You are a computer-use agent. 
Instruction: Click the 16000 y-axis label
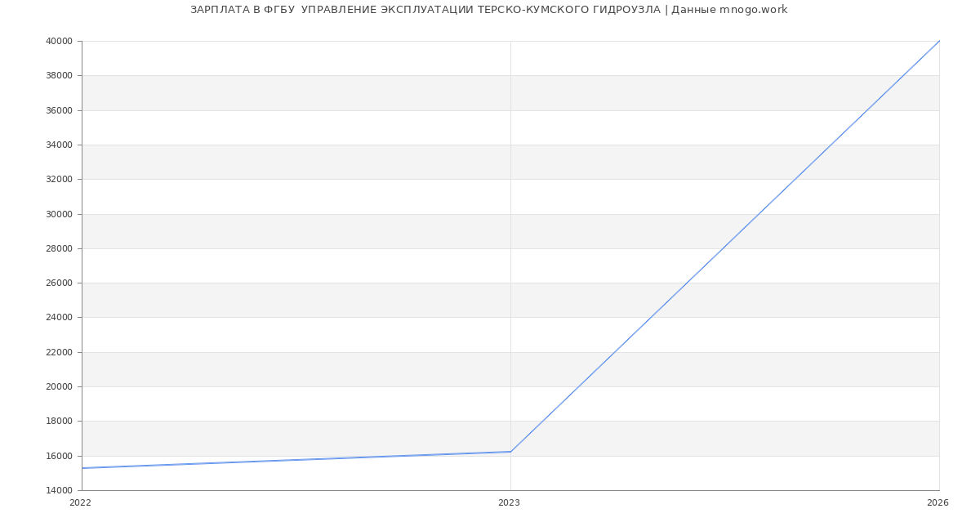point(60,456)
